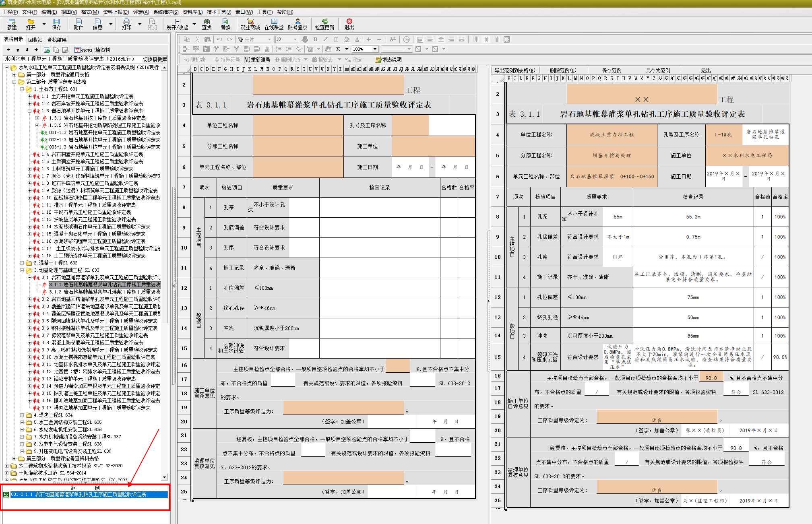
Task: Click the paste clipboard icon
Action: 208,39
